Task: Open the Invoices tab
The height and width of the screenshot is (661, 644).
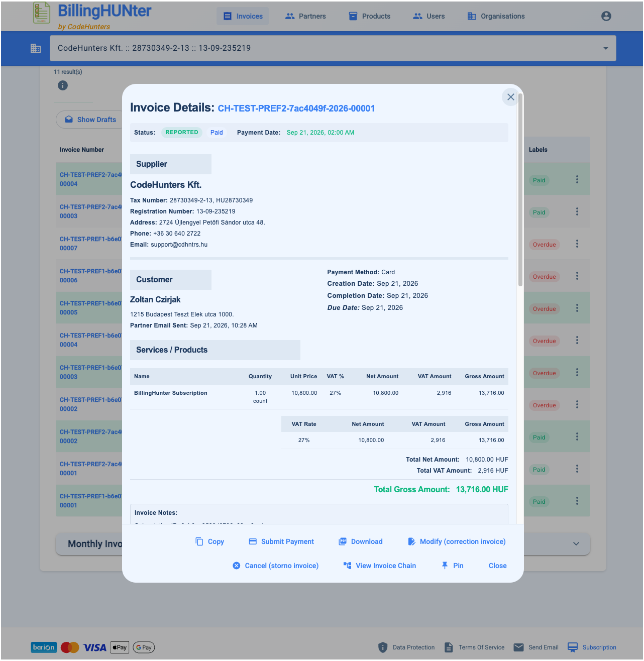Action: 243,16
